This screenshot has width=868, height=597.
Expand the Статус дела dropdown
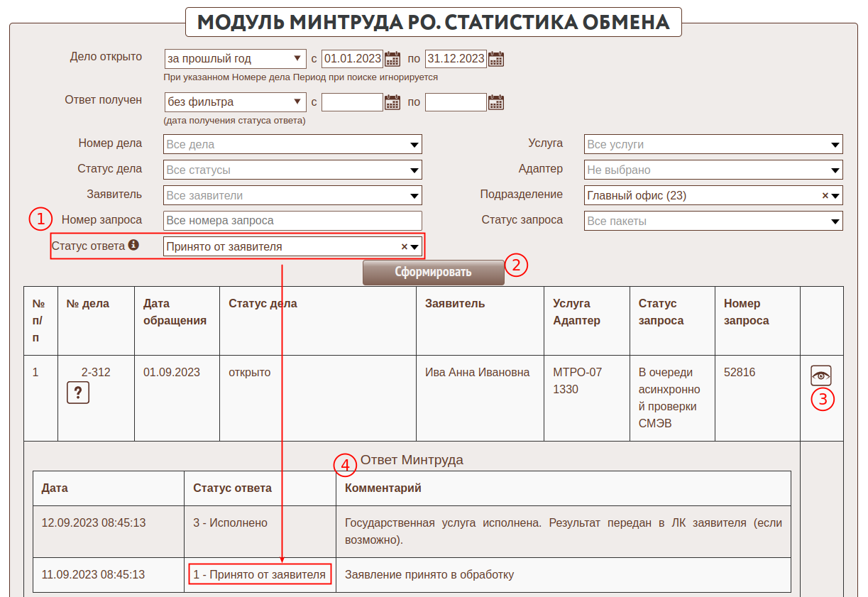(292, 170)
